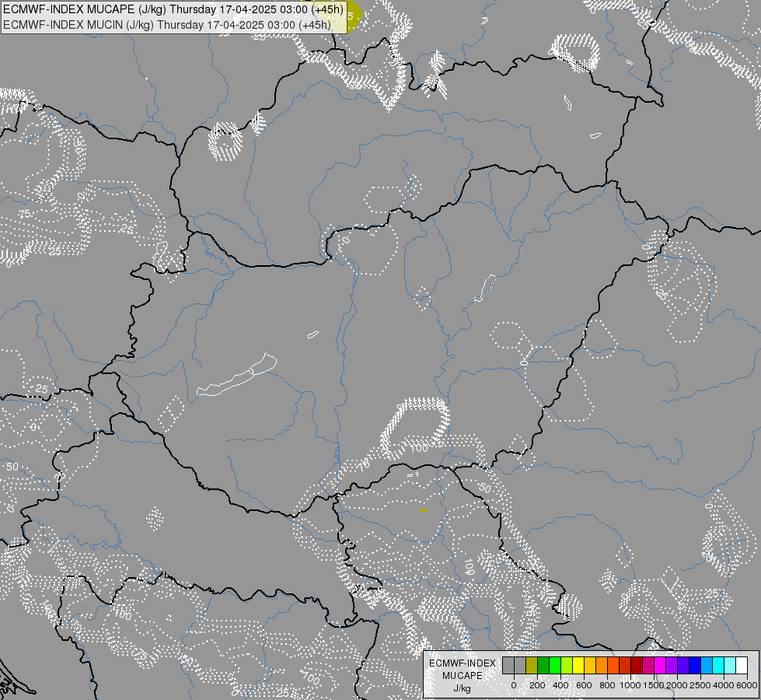Click the dark green legend swatch
761x700 pixels.
click(543, 666)
